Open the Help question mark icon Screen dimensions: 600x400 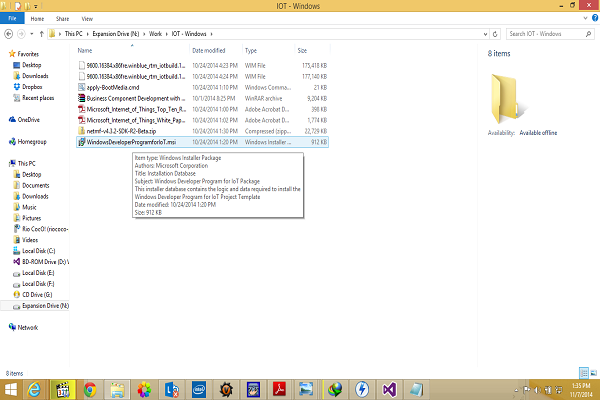point(595,18)
